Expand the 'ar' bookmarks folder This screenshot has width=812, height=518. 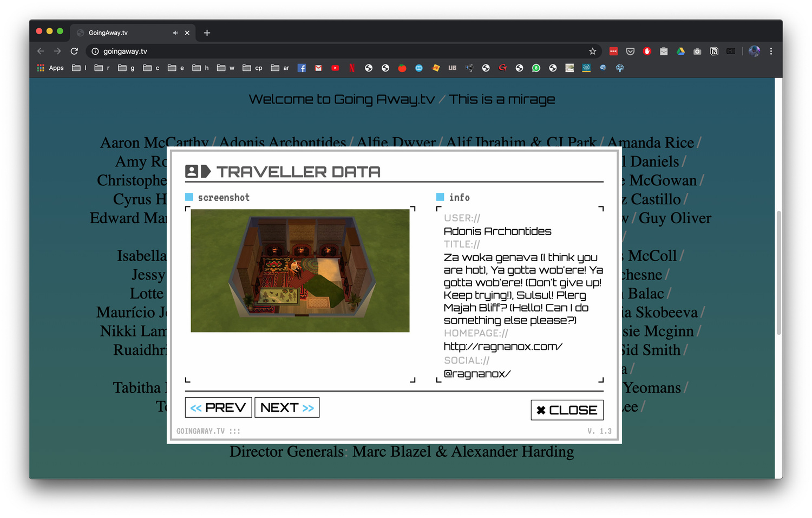click(x=280, y=68)
